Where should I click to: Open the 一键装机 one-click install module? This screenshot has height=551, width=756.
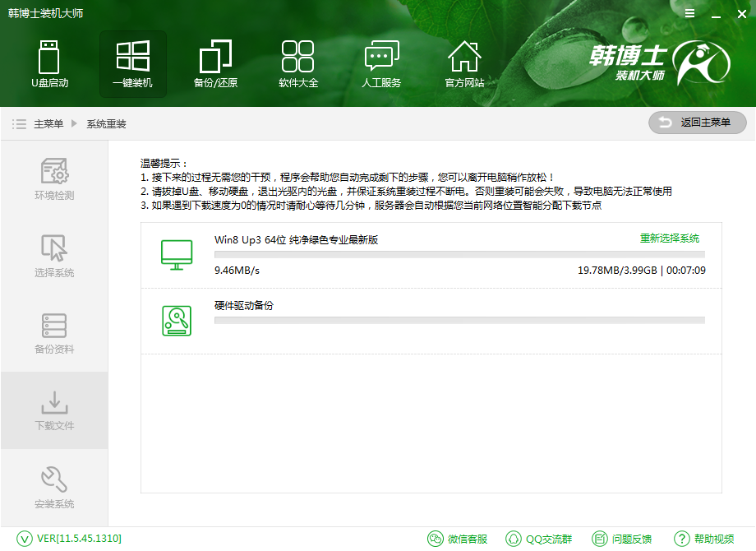click(x=132, y=64)
